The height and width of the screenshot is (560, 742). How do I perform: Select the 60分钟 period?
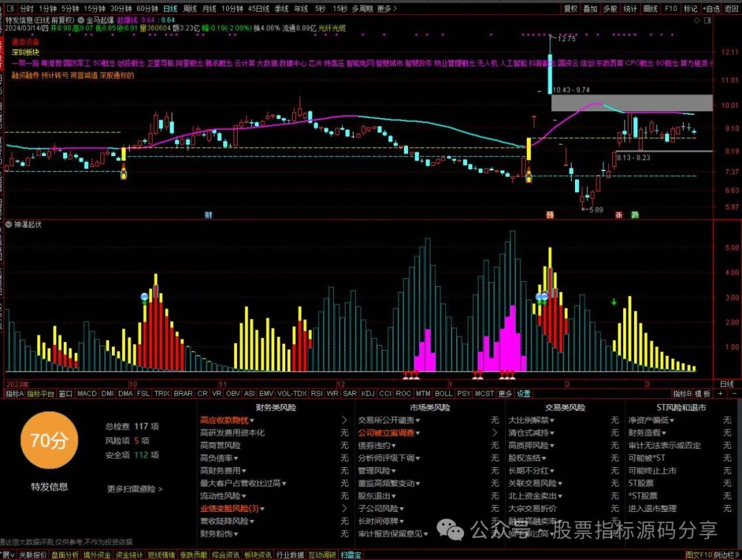(x=147, y=8)
